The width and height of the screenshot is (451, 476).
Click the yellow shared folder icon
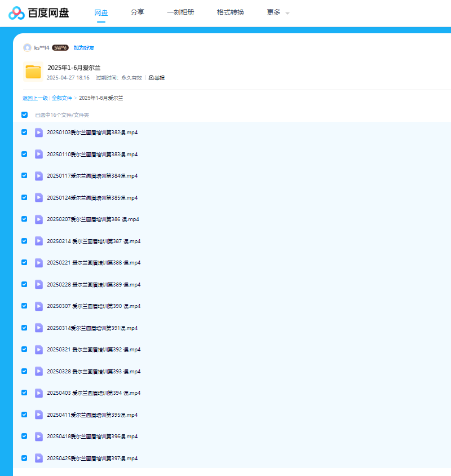pos(33,72)
